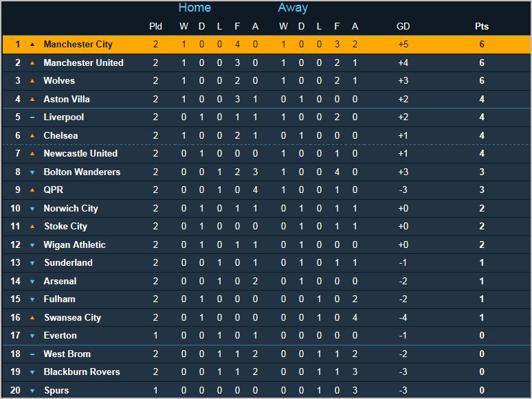
Task: Click the up arrow beside Swansea City
Action: [x=32, y=318]
